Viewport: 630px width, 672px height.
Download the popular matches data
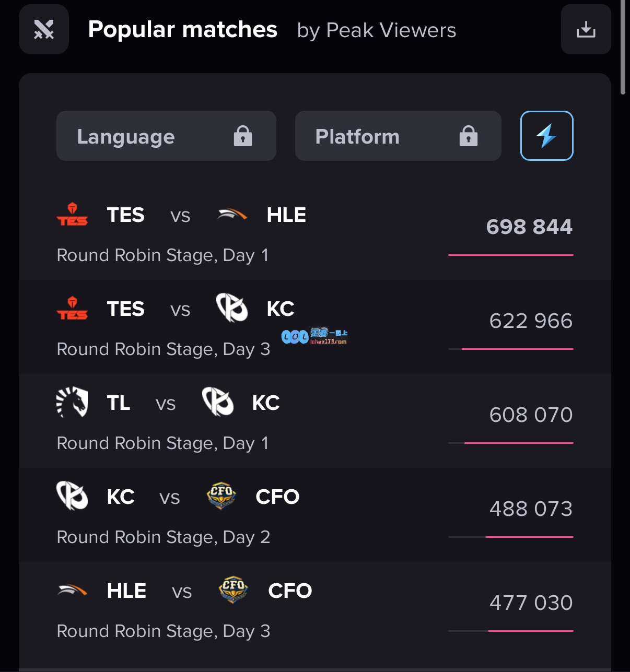coord(586,29)
